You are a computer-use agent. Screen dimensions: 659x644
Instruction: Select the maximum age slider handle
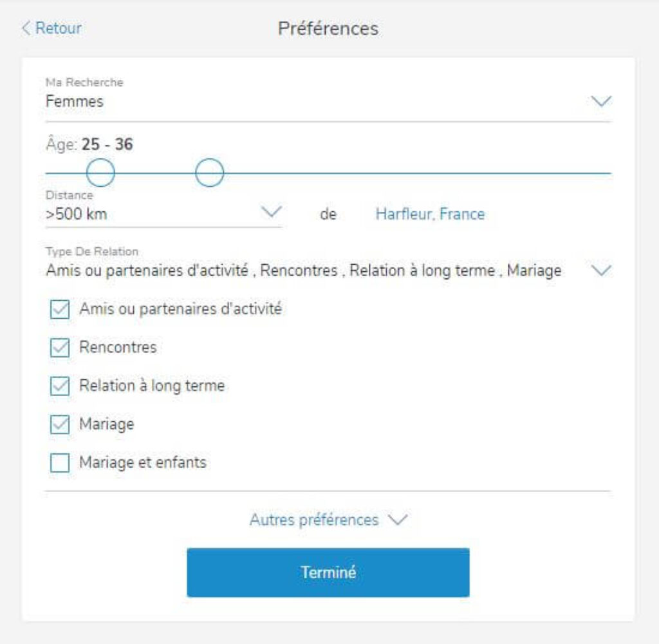click(x=209, y=171)
